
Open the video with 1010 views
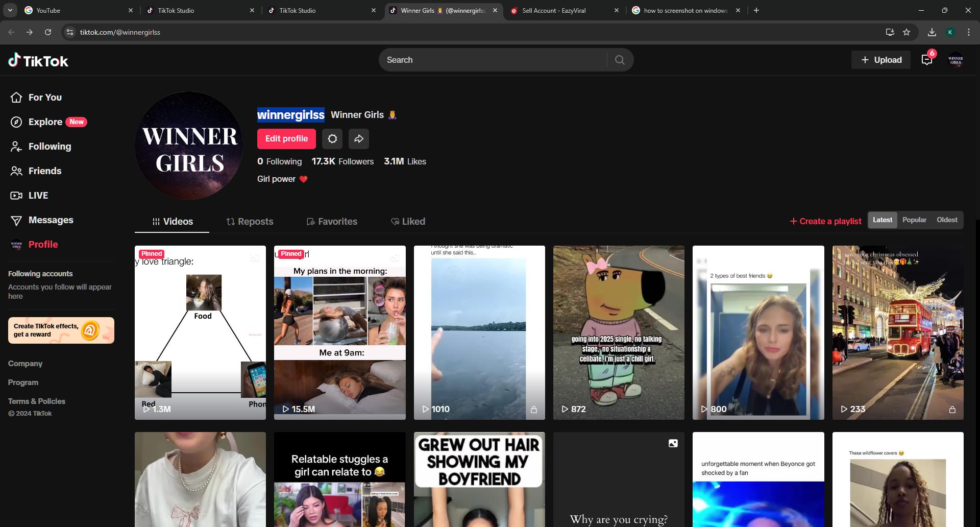tap(479, 332)
